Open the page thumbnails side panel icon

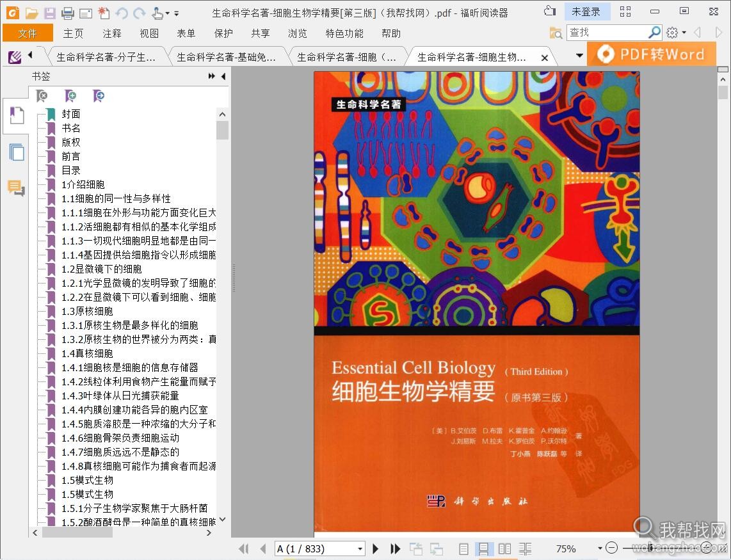point(17,152)
